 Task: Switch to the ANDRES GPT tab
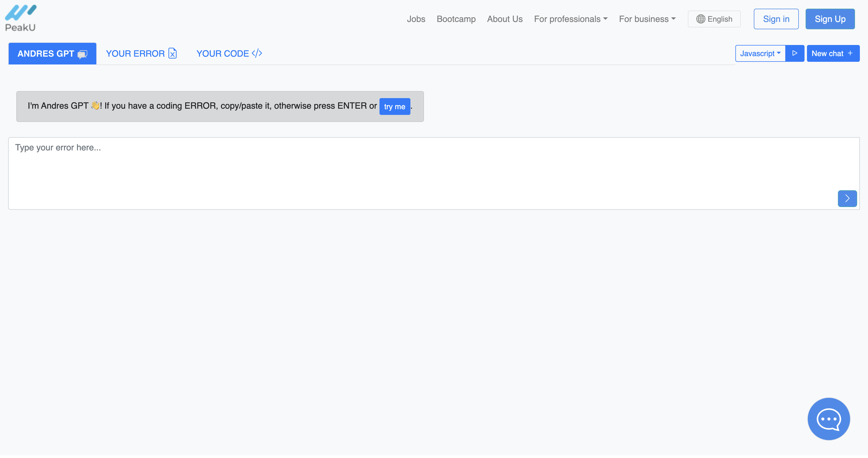tap(52, 54)
